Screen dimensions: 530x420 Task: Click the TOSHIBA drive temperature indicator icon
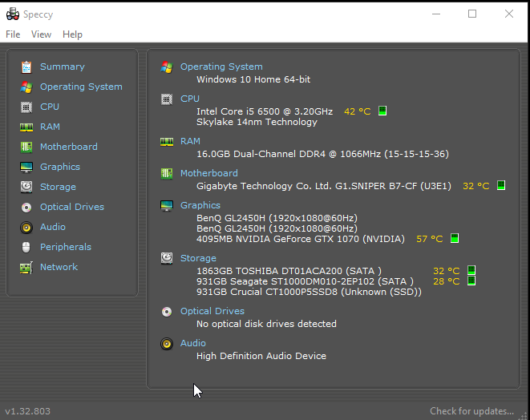point(471,270)
